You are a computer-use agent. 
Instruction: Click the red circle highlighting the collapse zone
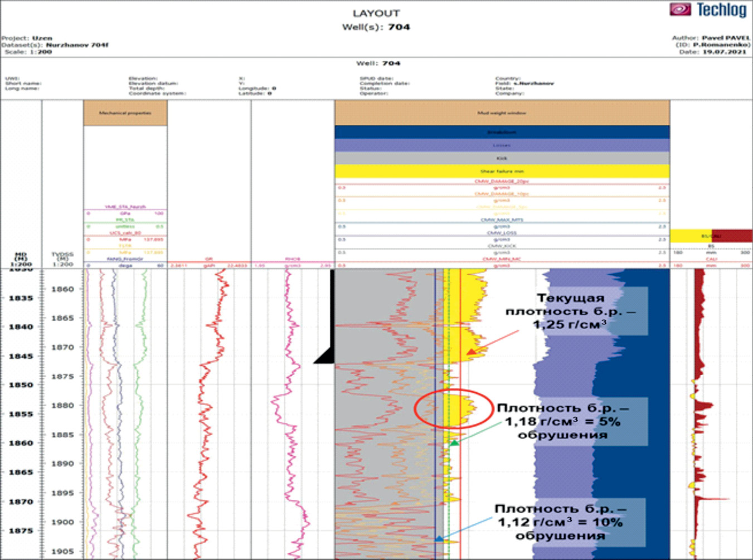click(454, 408)
